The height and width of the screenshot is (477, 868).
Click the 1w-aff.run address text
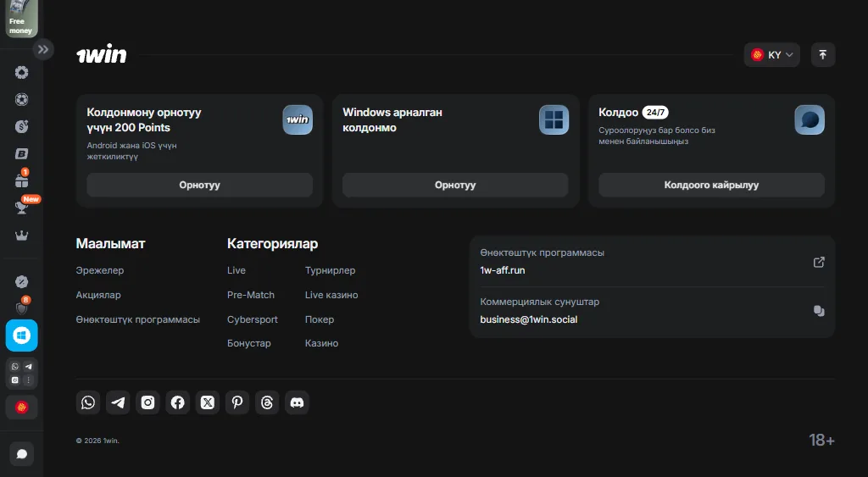click(503, 270)
